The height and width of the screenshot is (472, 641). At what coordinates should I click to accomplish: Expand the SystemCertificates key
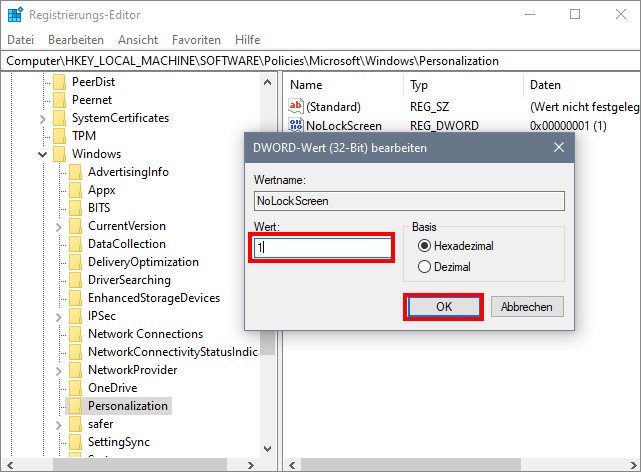point(43,119)
